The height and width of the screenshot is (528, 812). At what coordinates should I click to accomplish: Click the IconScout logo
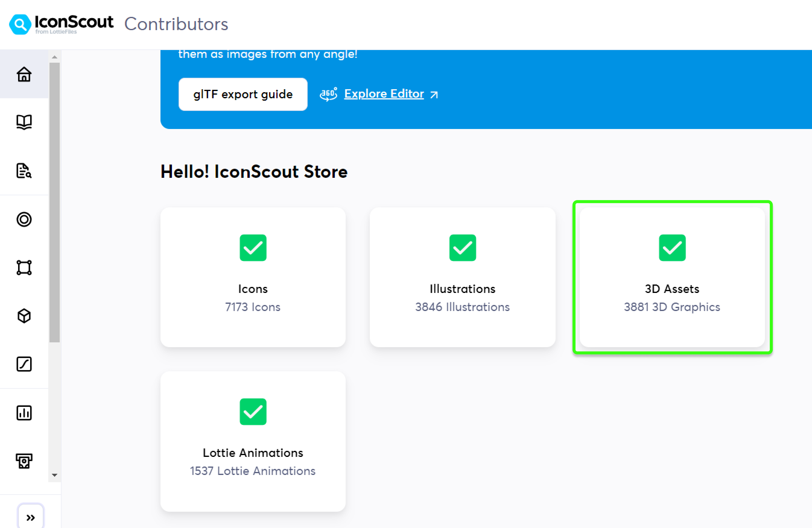(61, 24)
